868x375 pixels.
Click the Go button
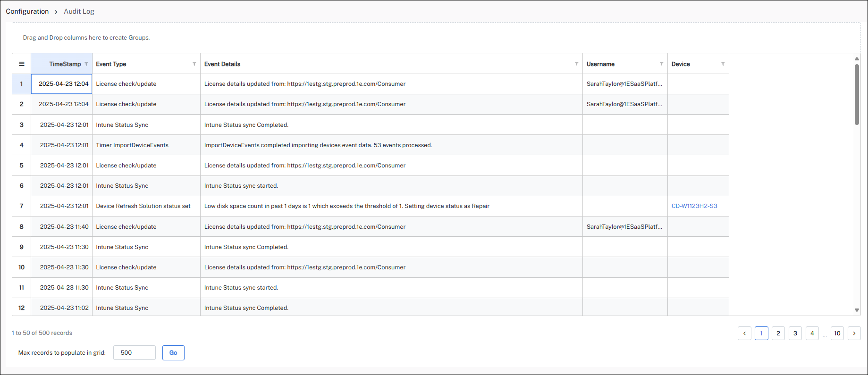(173, 353)
